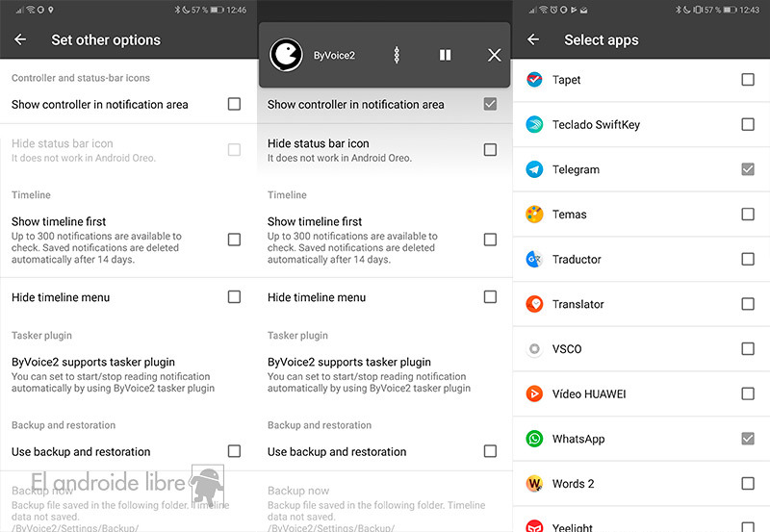The width and height of the screenshot is (770, 532).
Task: Tap the Traductor app icon
Action: (x=534, y=259)
